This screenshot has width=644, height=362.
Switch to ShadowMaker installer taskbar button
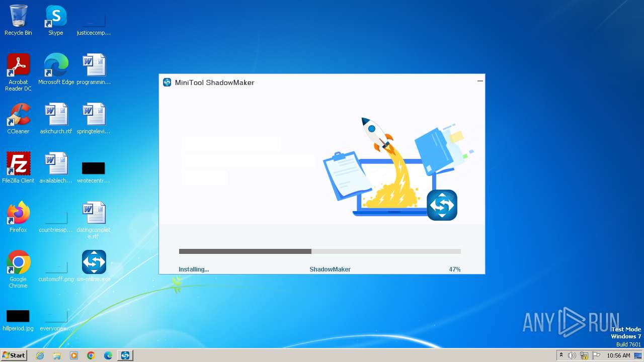tap(125, 355)
